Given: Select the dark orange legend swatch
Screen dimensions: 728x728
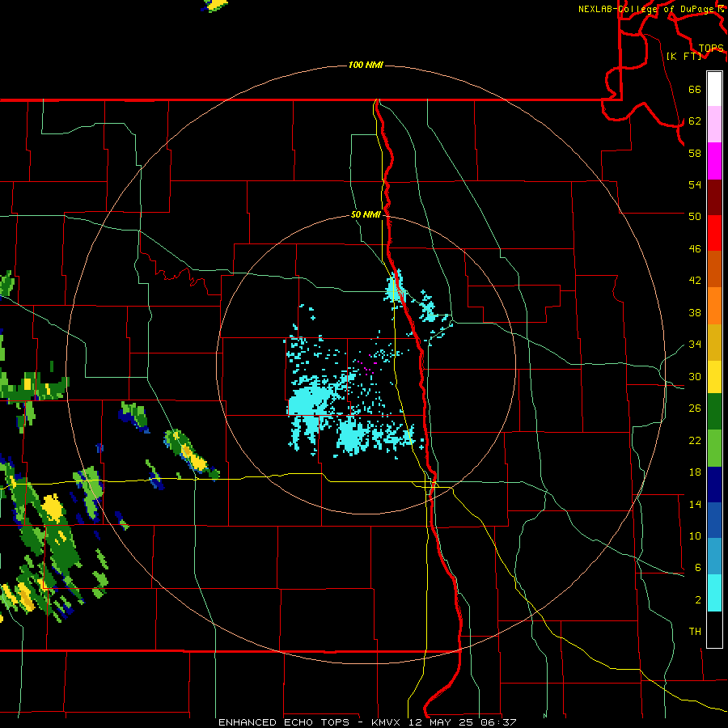Looking at the screenshot, I should [714, 269].
